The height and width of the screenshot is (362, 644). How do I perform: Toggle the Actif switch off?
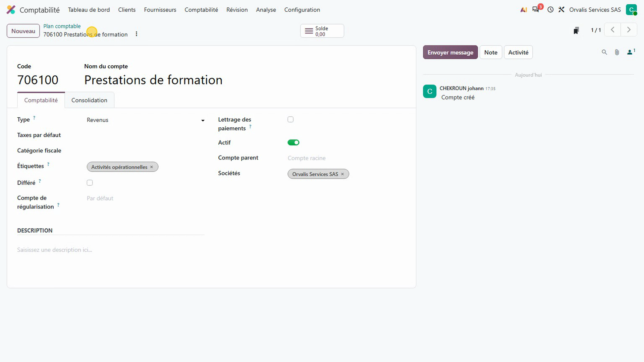click(293, 142)
